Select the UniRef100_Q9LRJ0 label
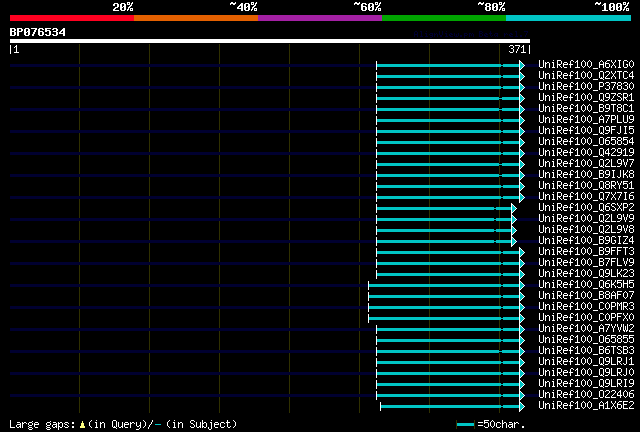Viewport: 640px width, 432px height. [x=586, y=373]
